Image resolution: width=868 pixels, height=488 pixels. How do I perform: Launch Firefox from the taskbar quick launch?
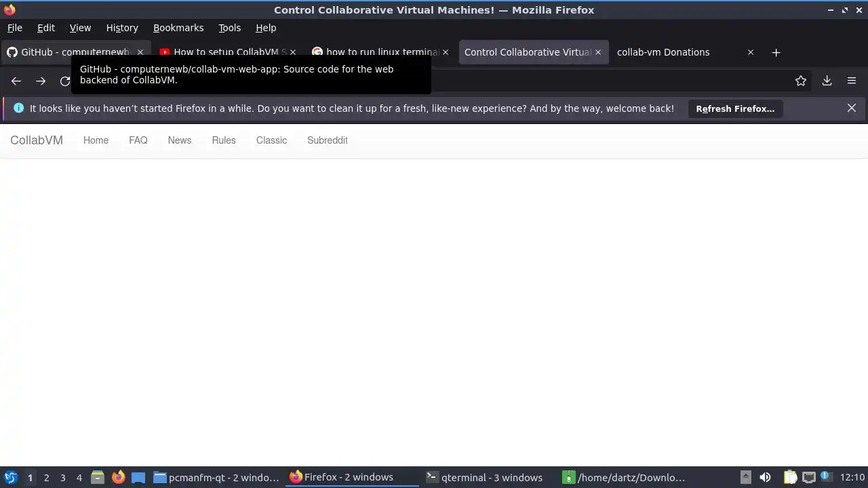[x=118, y=478]
